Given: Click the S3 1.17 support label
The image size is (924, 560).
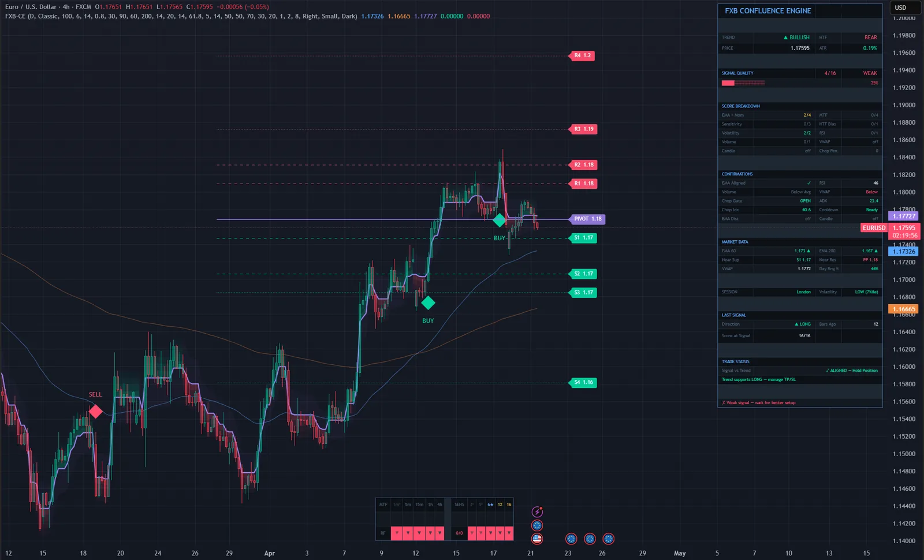Looking at the screenshot, I should (583, 293).
